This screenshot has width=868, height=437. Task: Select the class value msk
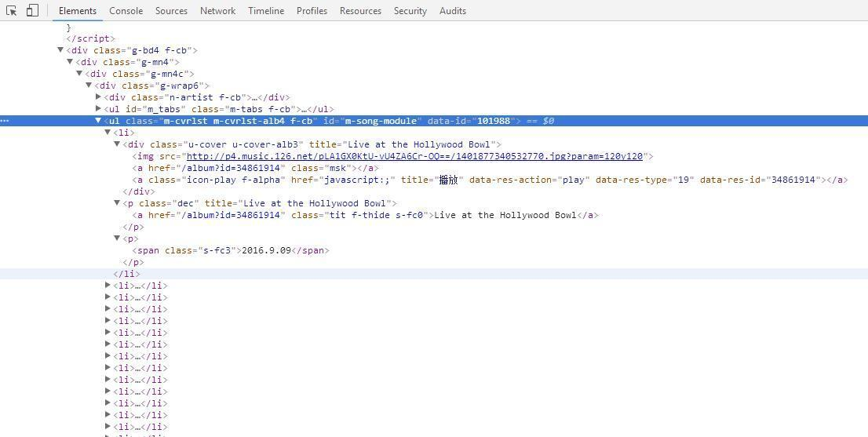click(337, 168)
